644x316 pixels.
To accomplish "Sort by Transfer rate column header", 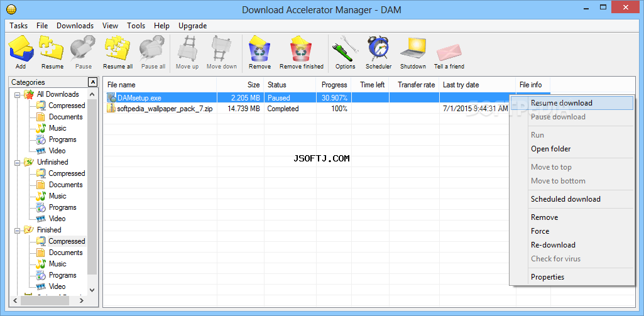I will click(x=415, y=85).
